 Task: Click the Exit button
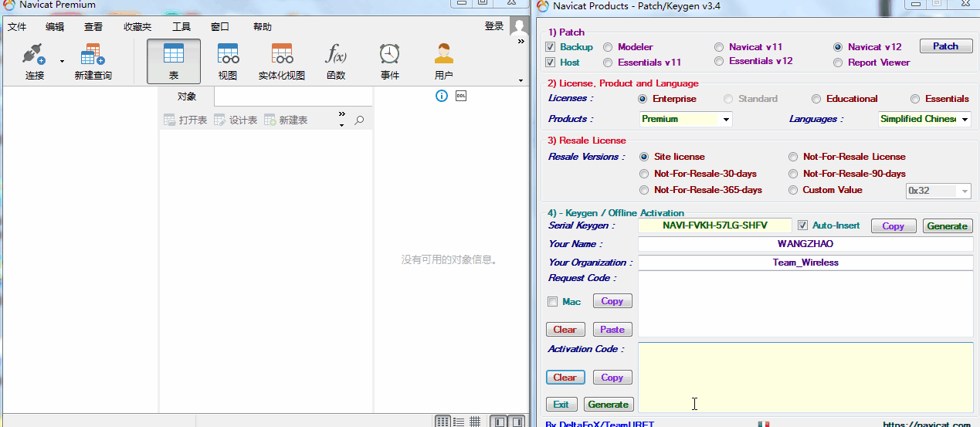561,405
